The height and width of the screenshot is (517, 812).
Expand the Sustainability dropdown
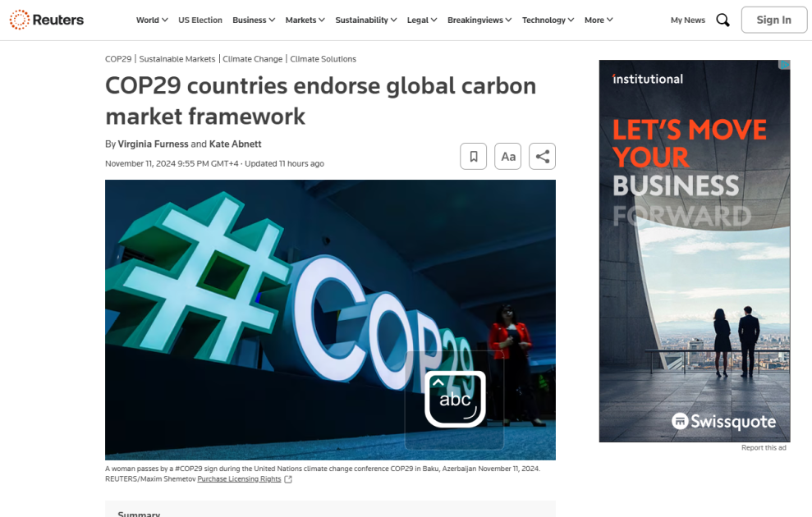[x=366, y=21]
